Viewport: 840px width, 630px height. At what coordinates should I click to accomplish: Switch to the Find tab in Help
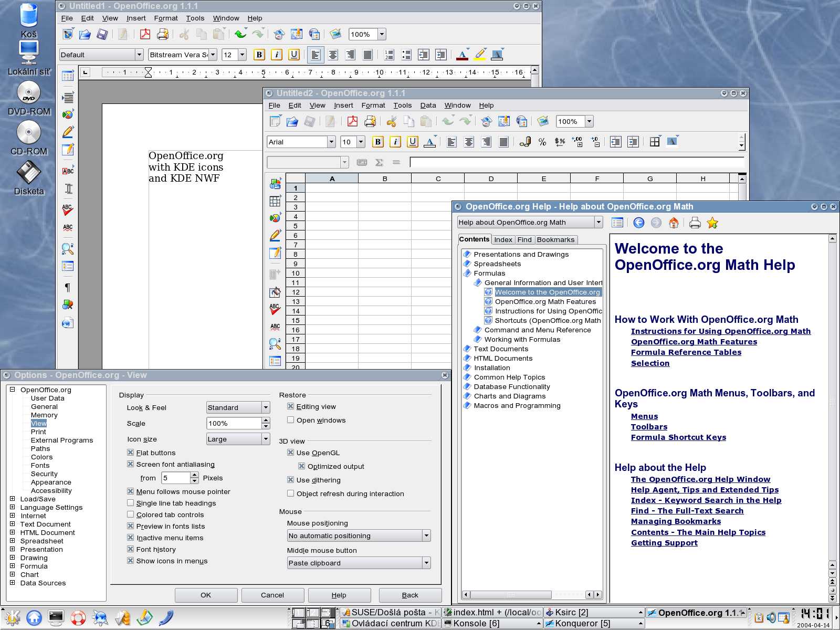pyautogui.click(x=524, y=239)
